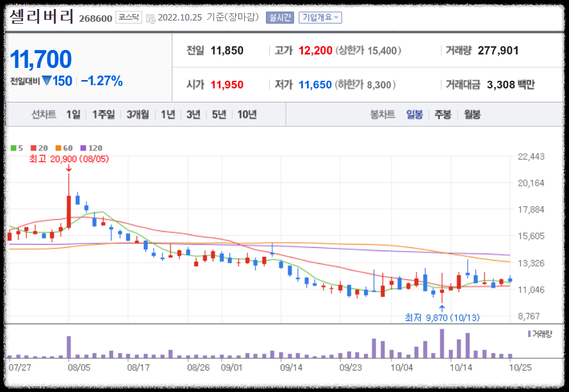Click the stock code 268600
Viewport: 569px width, 392px height.
point(95,19)
